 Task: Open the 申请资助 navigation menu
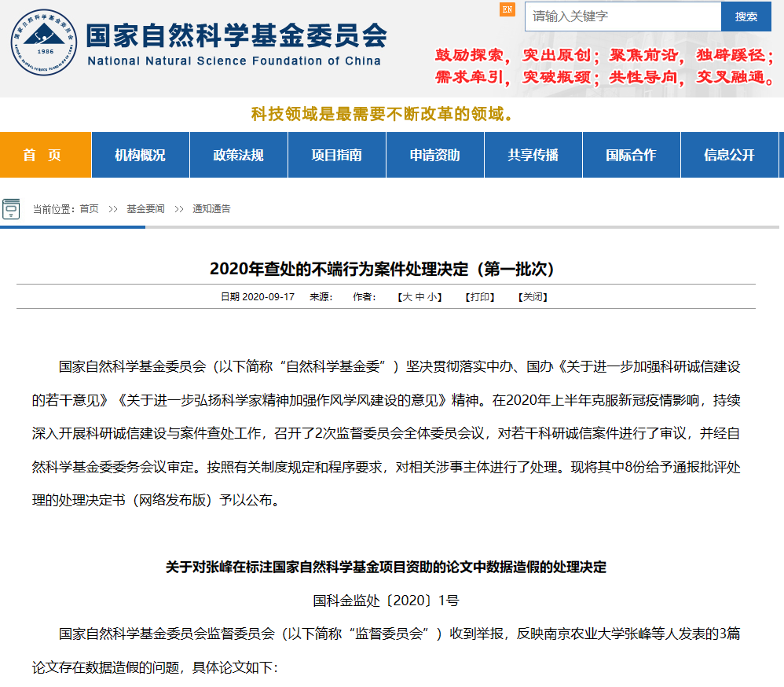tap(435, 155)
